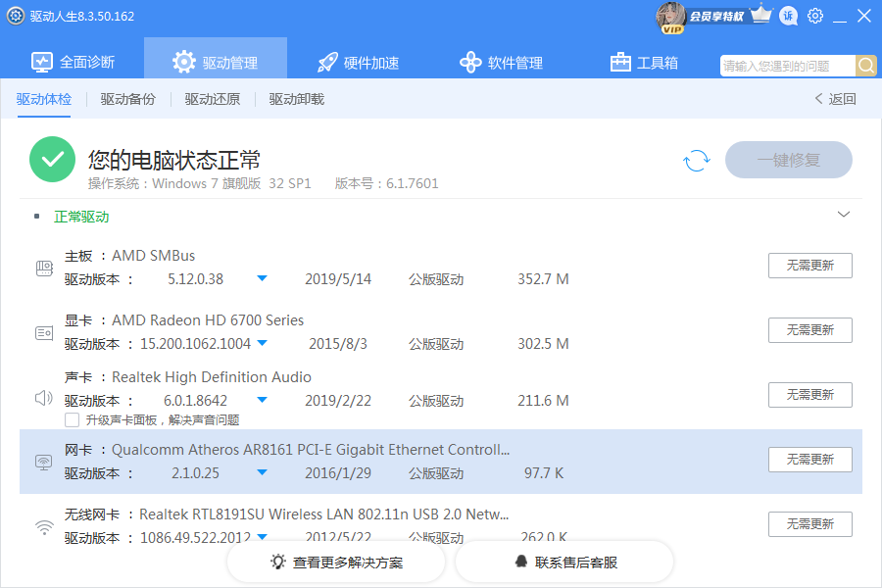
Task: Click the search magnifier icon
Action: 866,66
